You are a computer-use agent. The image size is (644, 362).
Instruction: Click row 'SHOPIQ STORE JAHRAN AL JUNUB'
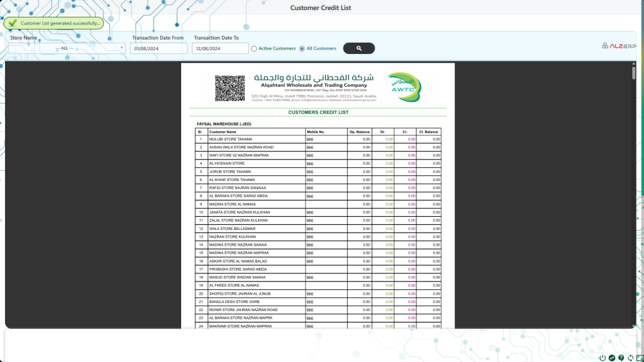click(318, 294)
